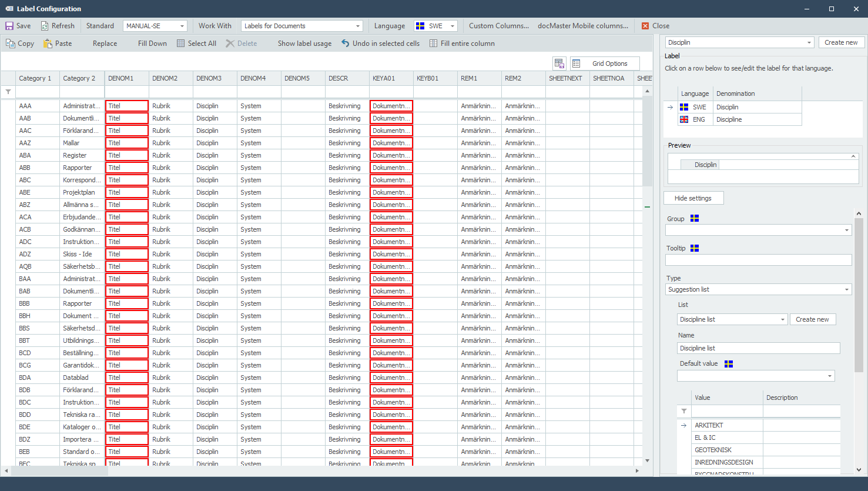Click the Value column header in list
Viewport: 868px width, 491px height.
[x=727, y=398]
